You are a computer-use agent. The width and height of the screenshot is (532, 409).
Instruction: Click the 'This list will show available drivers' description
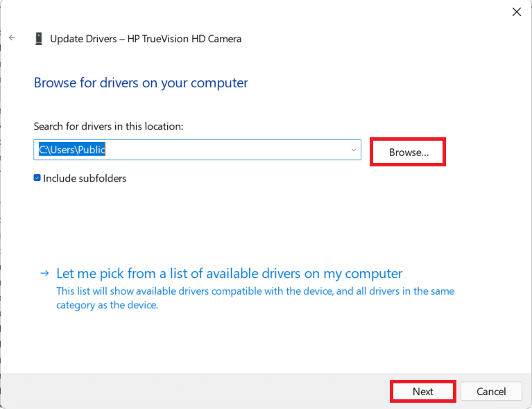[255, 291]
